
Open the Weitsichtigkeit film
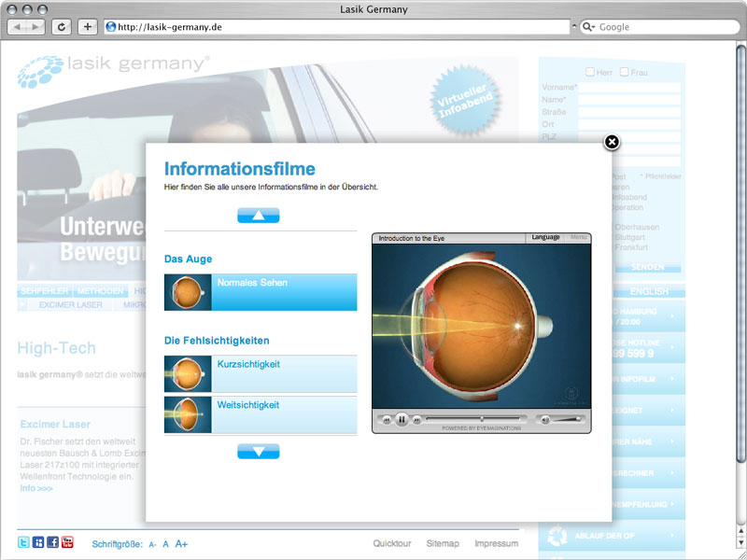[261, 414]
